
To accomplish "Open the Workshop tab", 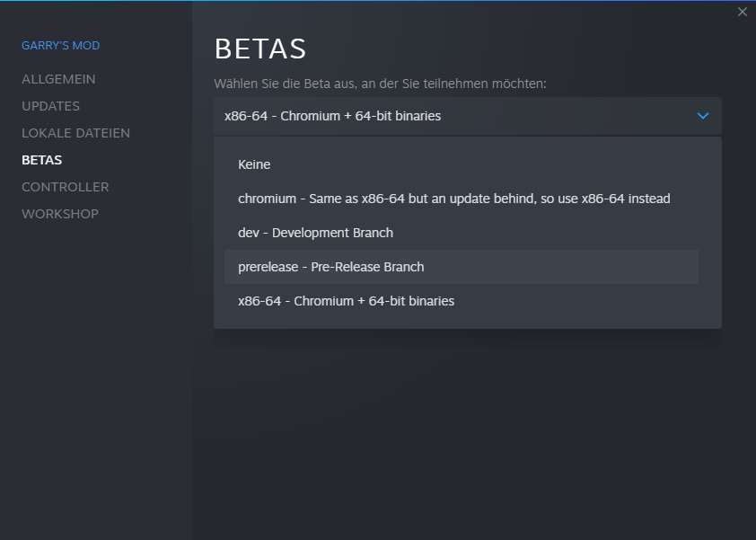I will pyautogui.click(x=60, y=214).
